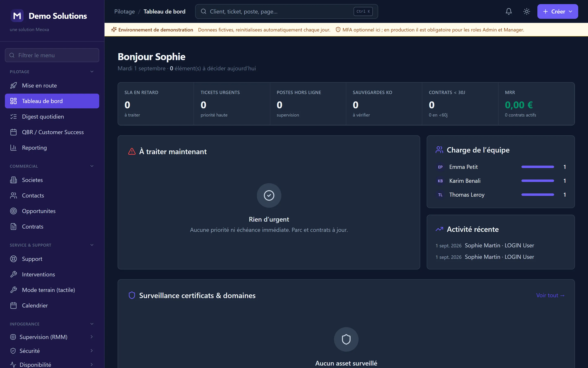Open the TICKETS URGENTS stat card
The width and height of the screenshot is (588, 368).
232,104
